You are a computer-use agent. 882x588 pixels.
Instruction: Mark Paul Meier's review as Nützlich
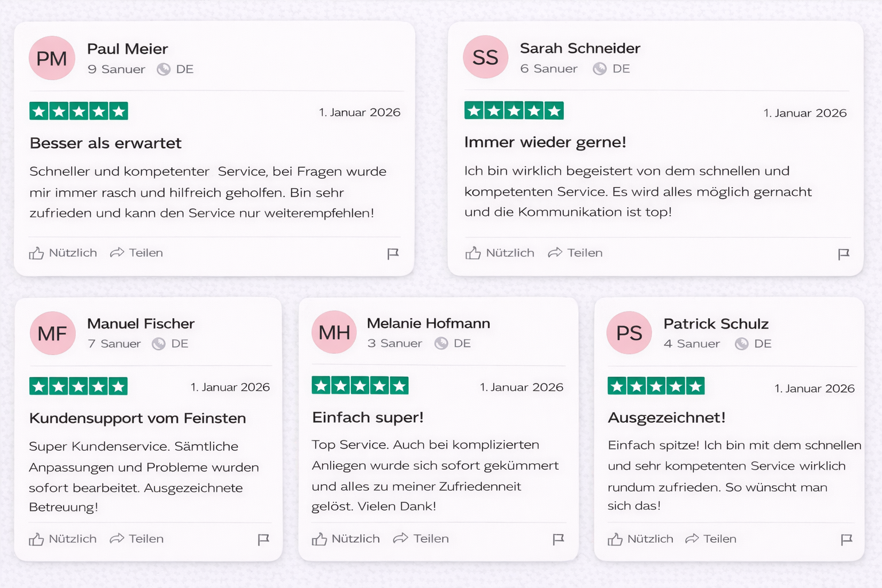point(63,253)
